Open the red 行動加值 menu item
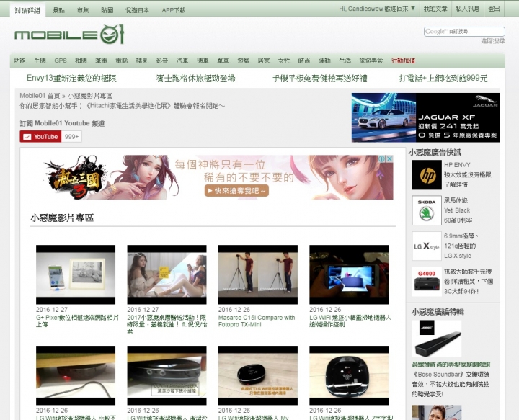The height and width of the screenshot is (420, 519). (403, 61)
